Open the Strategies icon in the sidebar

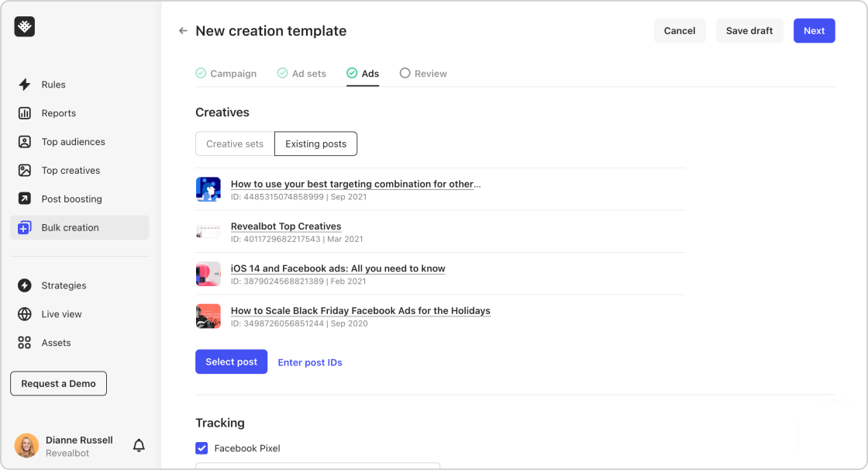pyautogui.click(x=24, y=285)
